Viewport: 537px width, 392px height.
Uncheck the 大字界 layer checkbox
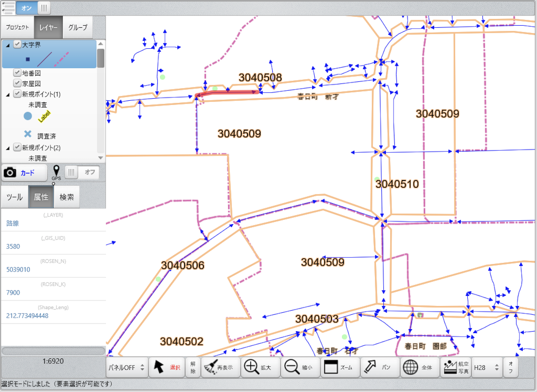pyautogui.click(x=17, y=44)
